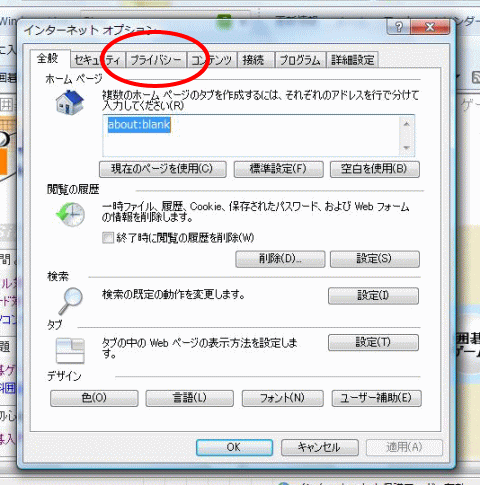Image resolution: width=480 pixels, height=485 pixels.
Task: Select the 詳細設定 tab
Action: point(353,60)
